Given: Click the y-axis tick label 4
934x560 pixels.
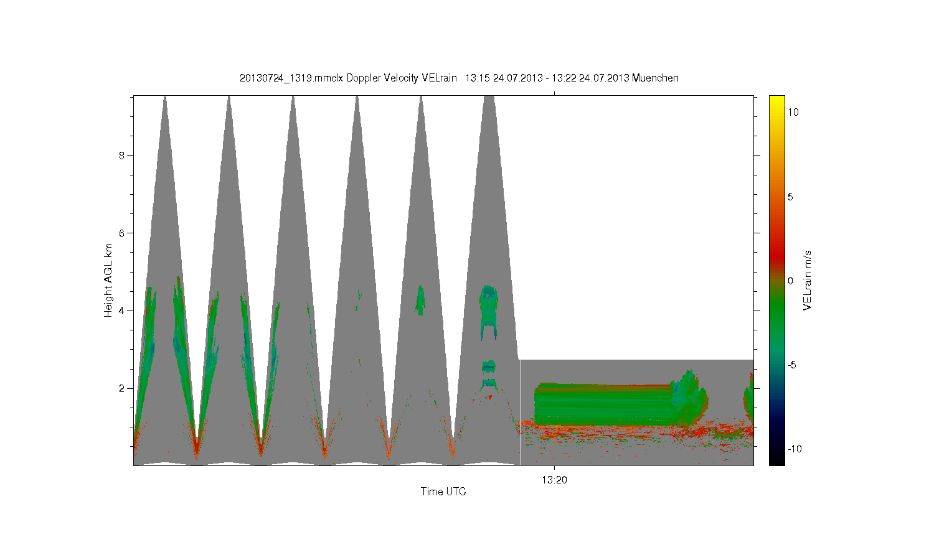Looking at the screenshot, I should point(123,310).
